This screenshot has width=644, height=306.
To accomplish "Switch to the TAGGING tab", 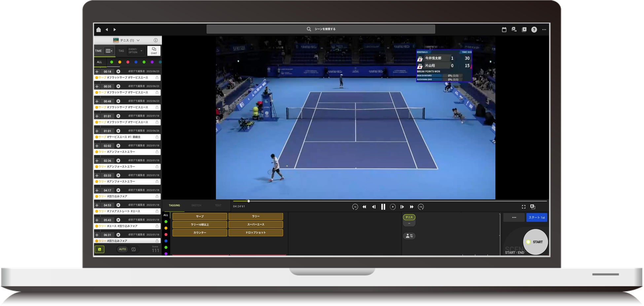I will tap(174, 205).
